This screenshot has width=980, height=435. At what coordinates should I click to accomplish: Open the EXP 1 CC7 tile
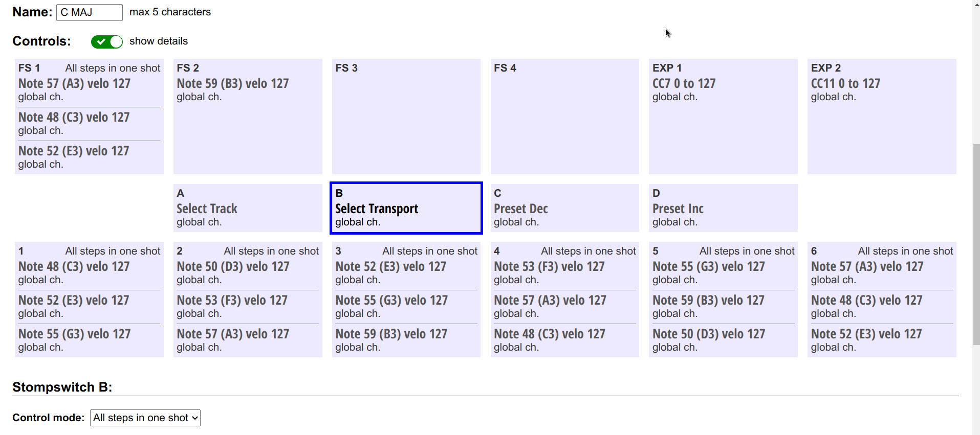coord(723,117)
